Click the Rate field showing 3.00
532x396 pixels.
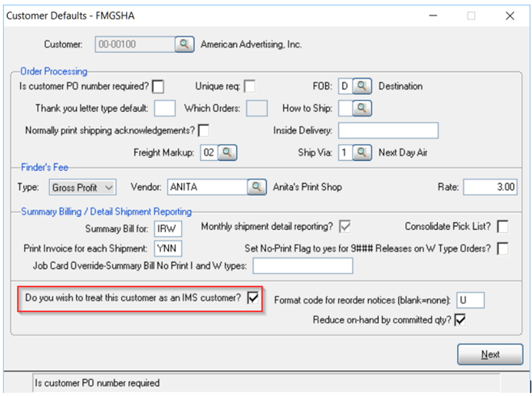coord(490,187)
